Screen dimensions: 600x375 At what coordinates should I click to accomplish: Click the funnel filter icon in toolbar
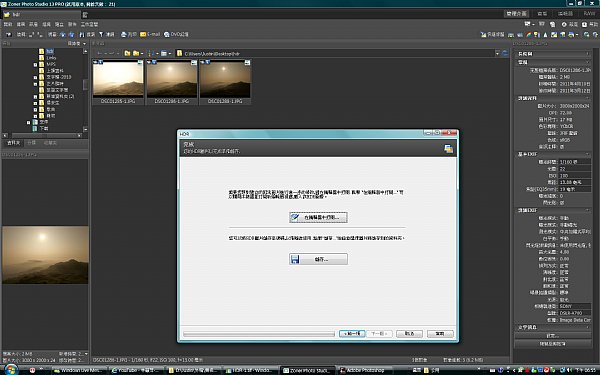(101, 34)
